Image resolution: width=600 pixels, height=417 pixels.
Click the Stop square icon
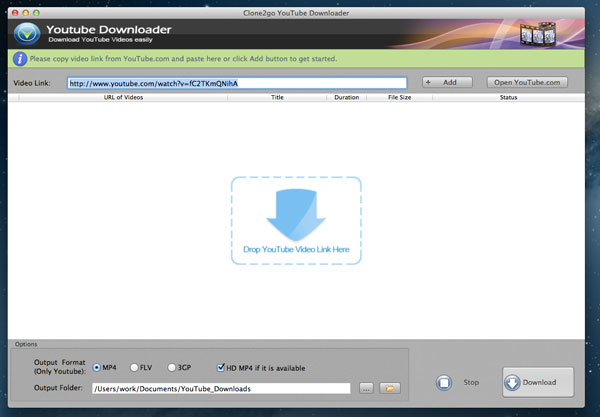[444, 382]
